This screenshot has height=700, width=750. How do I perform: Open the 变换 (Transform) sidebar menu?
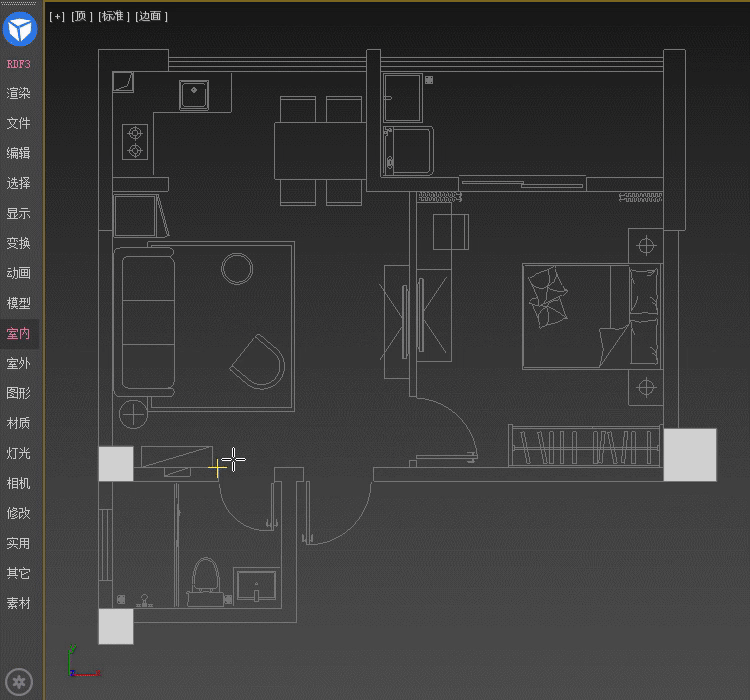tap(19, 243)
